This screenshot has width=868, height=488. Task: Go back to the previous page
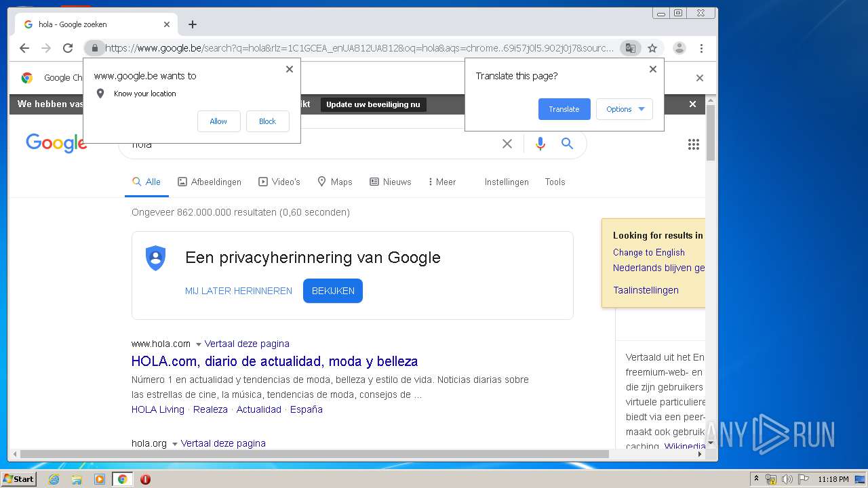coord(24,48)
